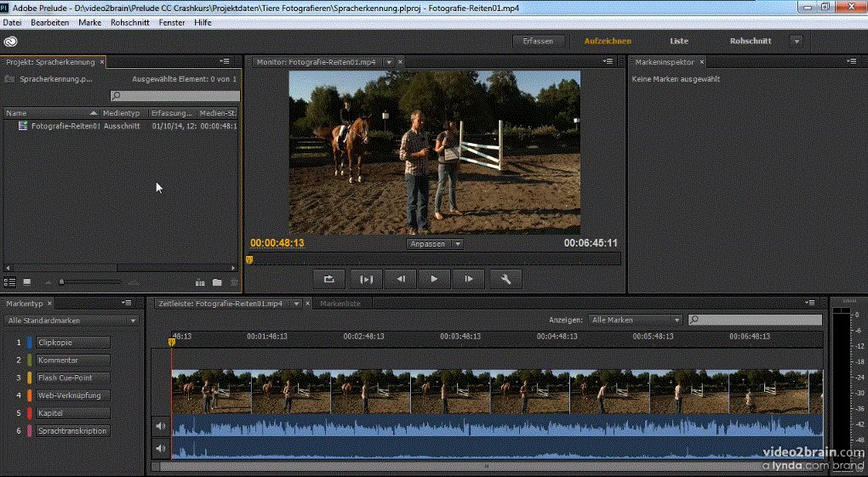Switch to the Rohschnitt workspace

pyautogui.click(x=751, y=41)
